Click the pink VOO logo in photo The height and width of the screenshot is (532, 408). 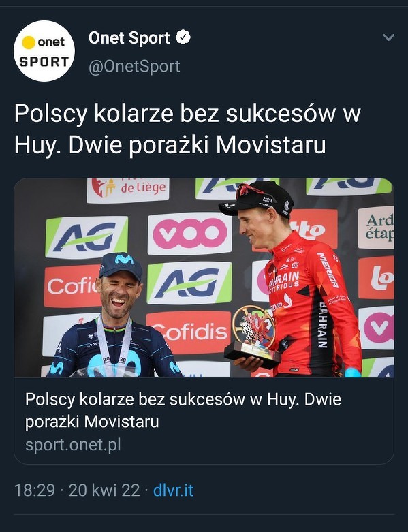pos(190,234)
